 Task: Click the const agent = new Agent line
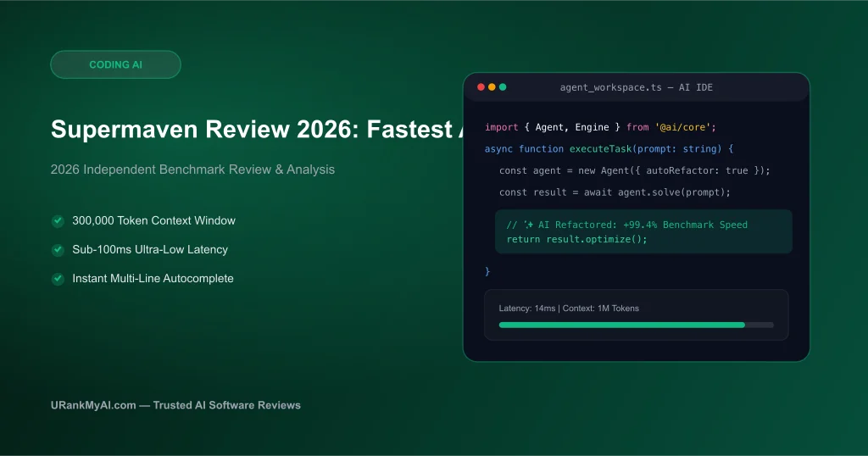coord(634,170)
